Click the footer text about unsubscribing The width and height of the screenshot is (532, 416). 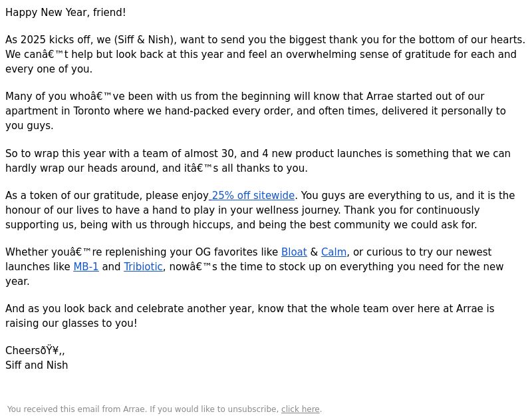164,409
